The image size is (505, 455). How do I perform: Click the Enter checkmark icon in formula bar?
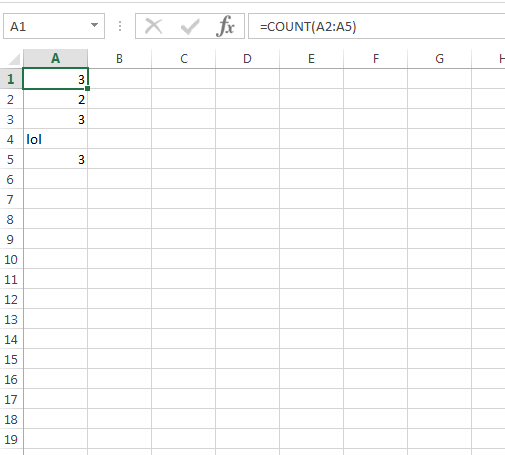click(x=190, y=26)
